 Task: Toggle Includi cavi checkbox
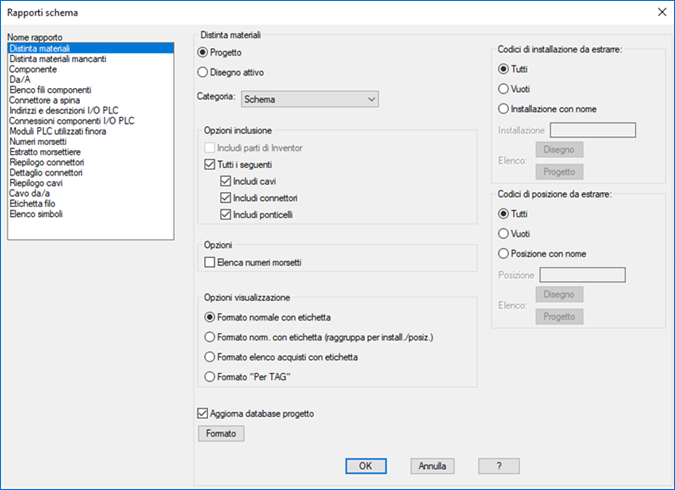pyautogui.click(x=226, y=181)
